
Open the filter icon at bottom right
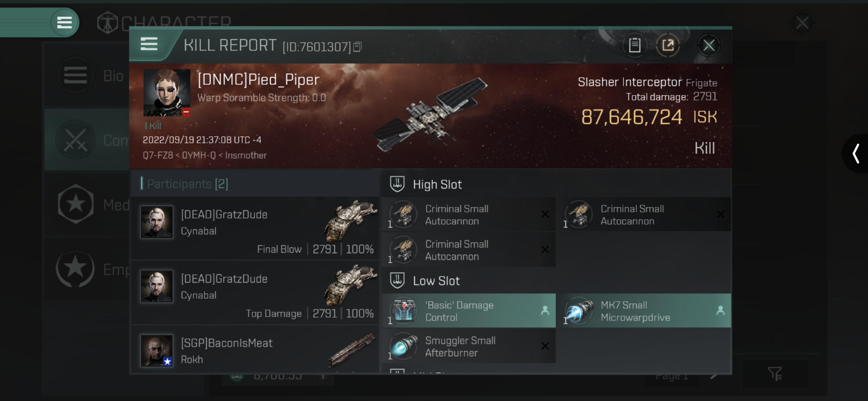775,373
